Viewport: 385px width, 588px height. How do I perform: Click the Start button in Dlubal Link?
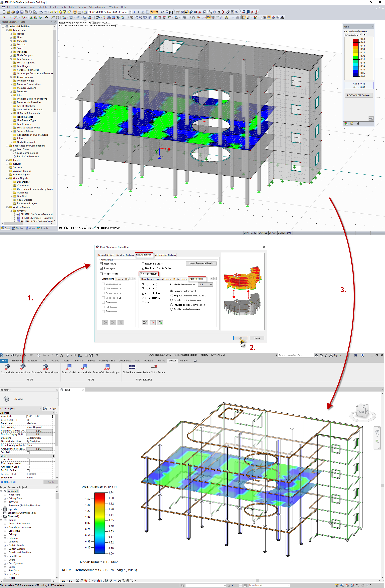coord(240,338)
